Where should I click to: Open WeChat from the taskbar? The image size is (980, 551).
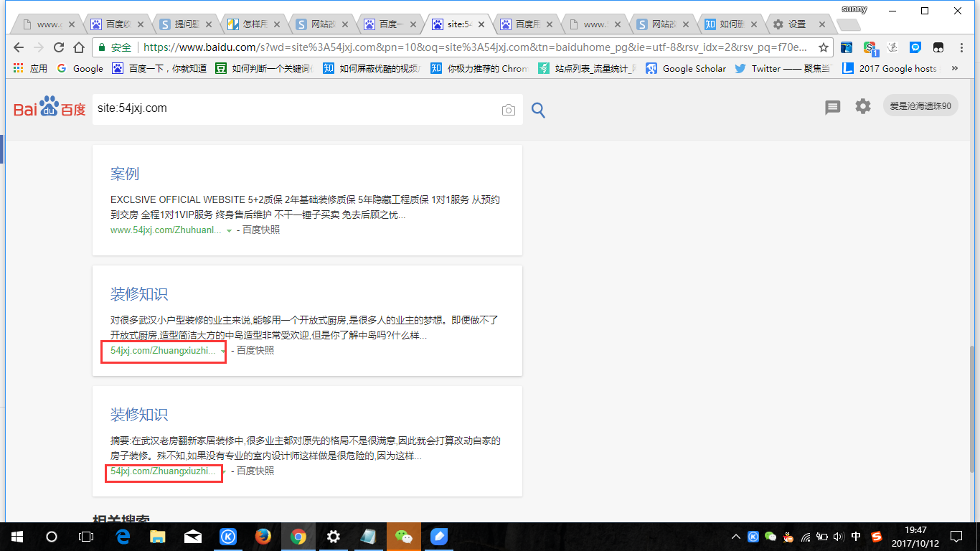pos(405,536)
